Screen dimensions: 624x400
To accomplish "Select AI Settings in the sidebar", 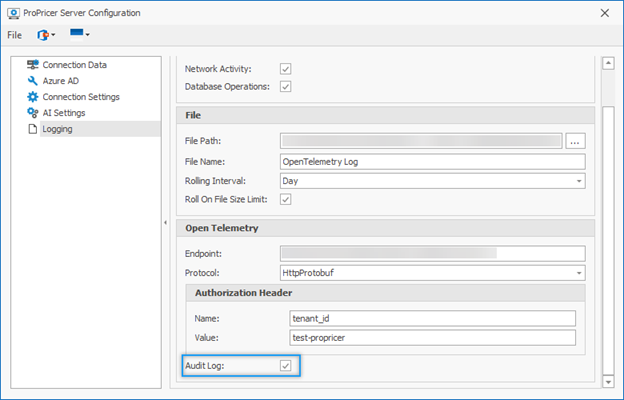I will (x=64, y=113).
